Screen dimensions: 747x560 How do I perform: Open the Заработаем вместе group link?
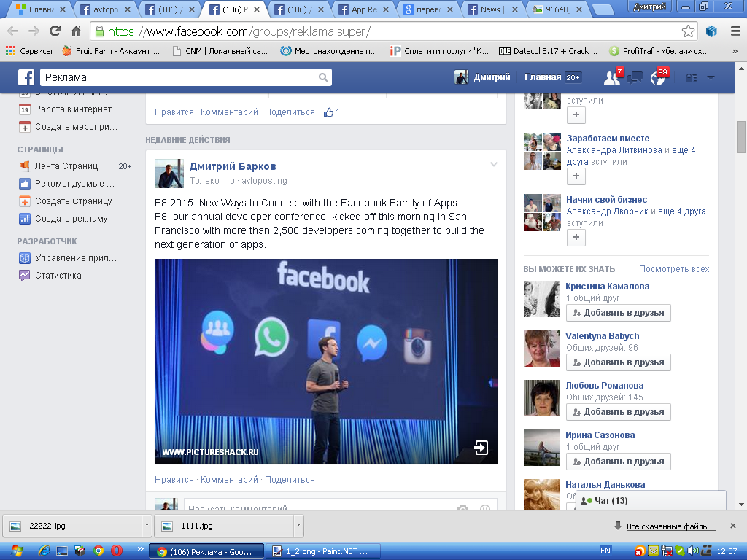click(x=608, y=138)
